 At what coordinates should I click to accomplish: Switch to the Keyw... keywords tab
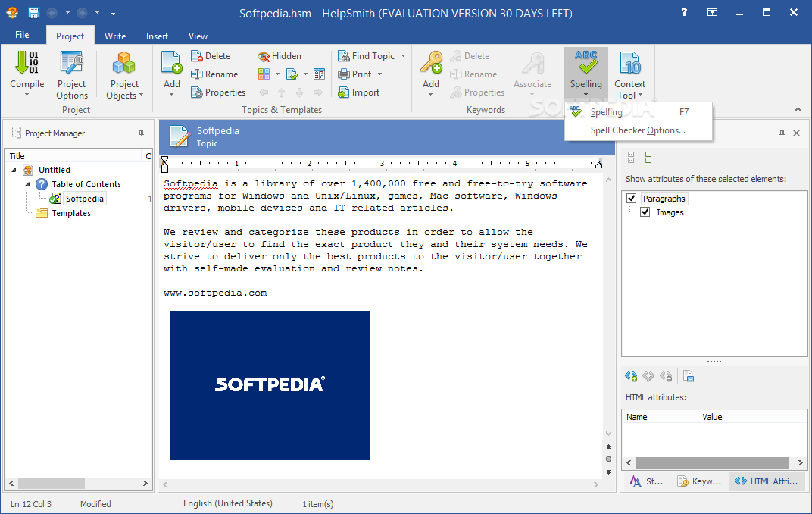pyautogui.click(x=699, y=481)
